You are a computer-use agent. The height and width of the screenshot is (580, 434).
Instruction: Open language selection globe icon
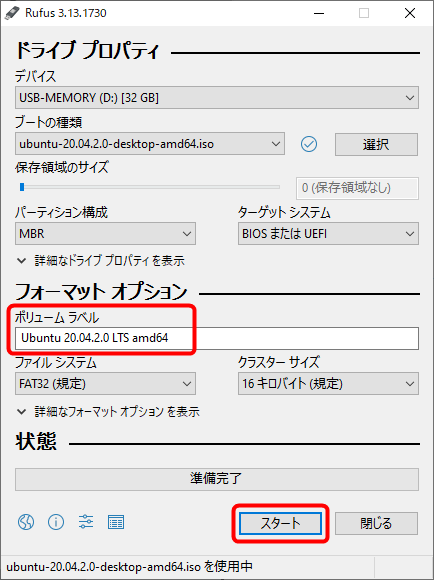tap(26, 522)
